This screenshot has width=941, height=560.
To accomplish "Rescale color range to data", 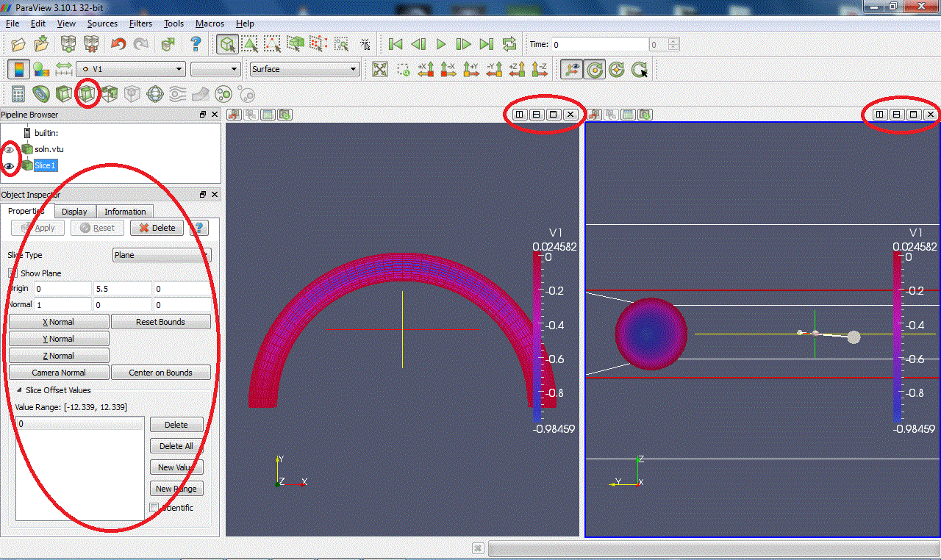I will [64, 69].
